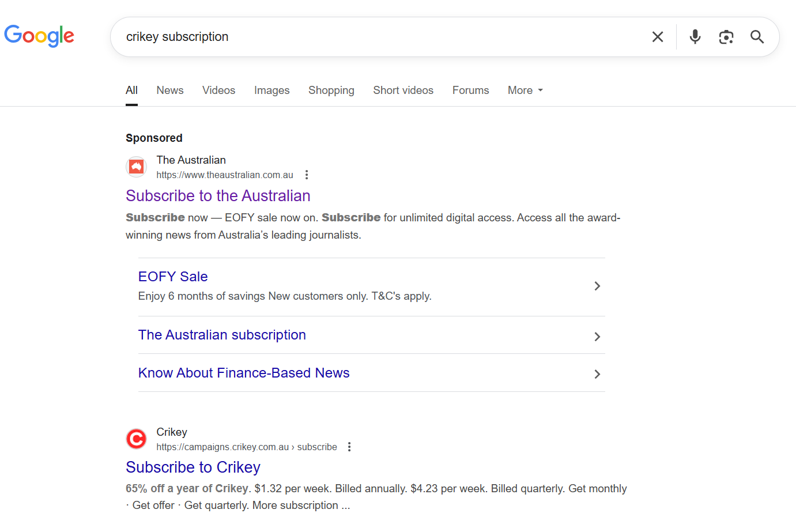Open Subscribe to the Australian ad link
The image size is (796, 532).
[x=218, y=195]
